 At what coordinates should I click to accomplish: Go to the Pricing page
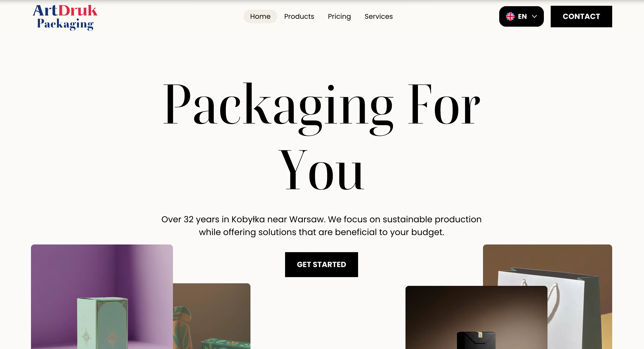point(339,16)
